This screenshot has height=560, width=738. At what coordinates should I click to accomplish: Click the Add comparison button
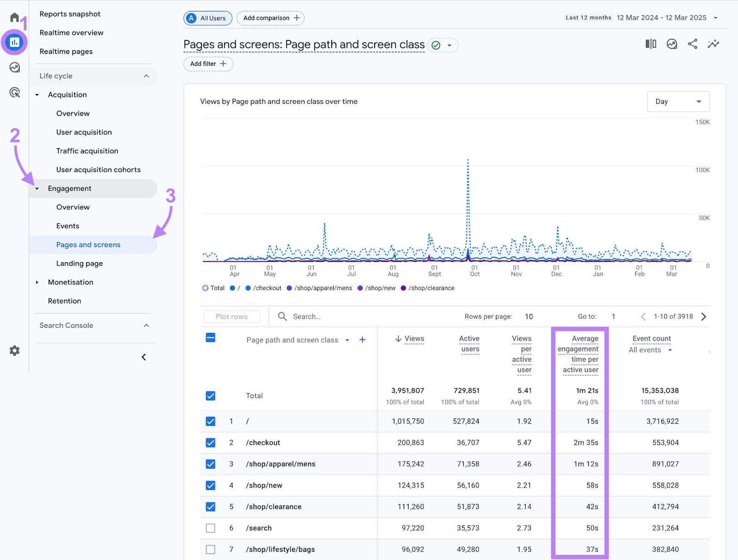[x=270, y=18]
